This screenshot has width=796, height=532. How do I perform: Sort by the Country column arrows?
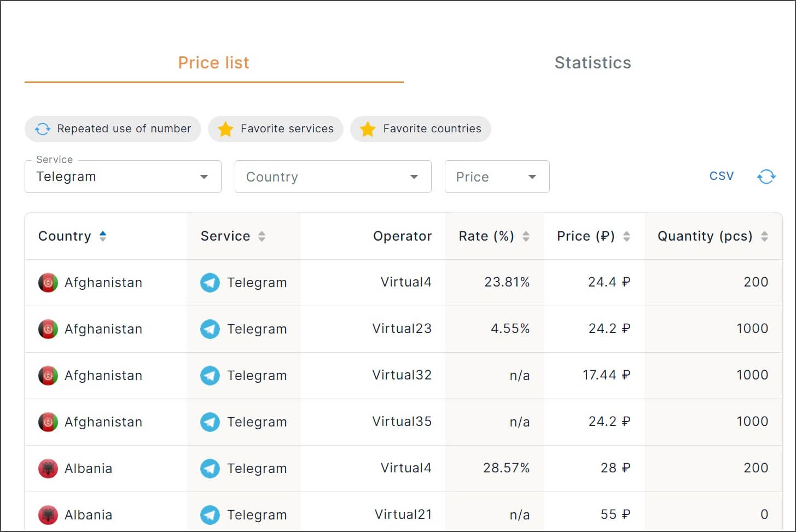(103, 236)
